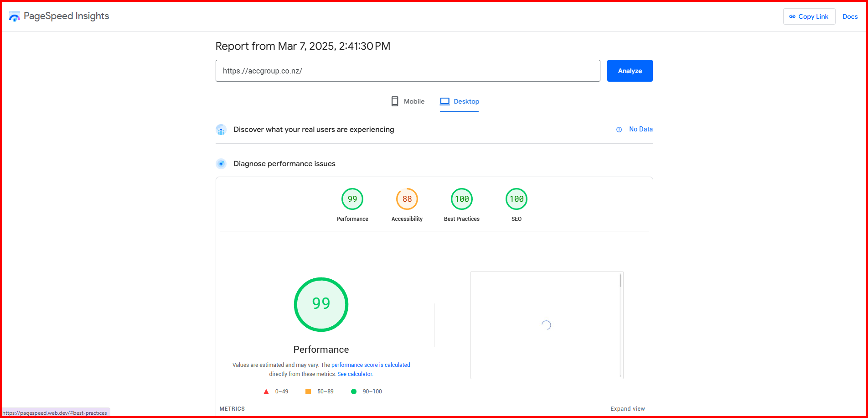Click the large 99 Performance gauge
Screen dimensions: 868x418
pyautogui.click(x=321, y=304)
